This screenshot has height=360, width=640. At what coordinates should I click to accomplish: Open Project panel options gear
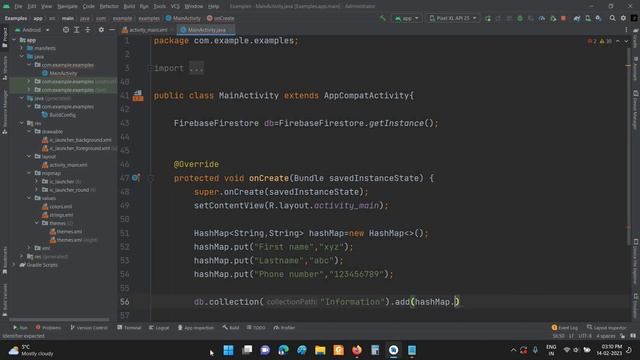(x=101, y=30)
